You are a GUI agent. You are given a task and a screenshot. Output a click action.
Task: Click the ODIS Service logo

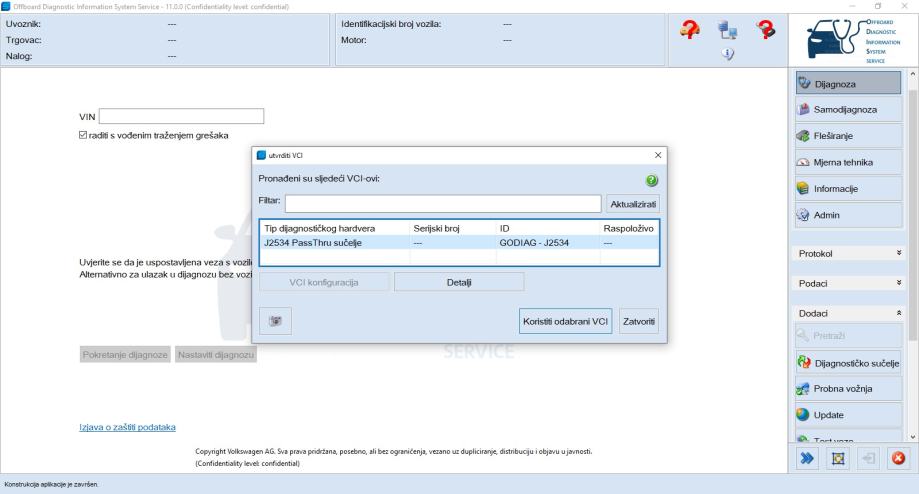[853, 40]
